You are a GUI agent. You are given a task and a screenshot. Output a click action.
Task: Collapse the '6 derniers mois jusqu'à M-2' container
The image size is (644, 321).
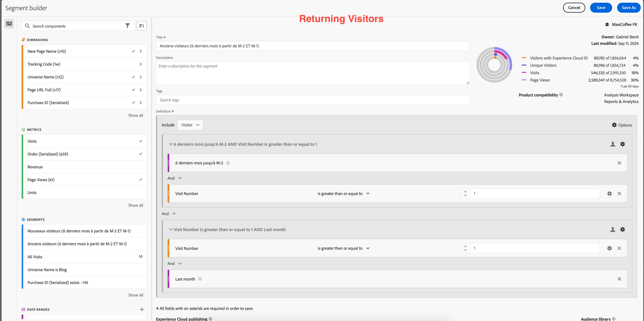coord(171,144)
